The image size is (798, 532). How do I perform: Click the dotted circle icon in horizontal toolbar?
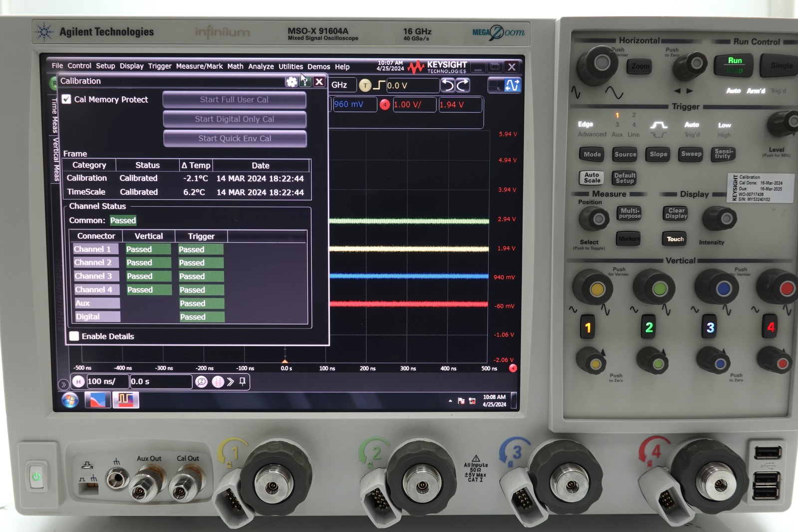pos(218,382)
